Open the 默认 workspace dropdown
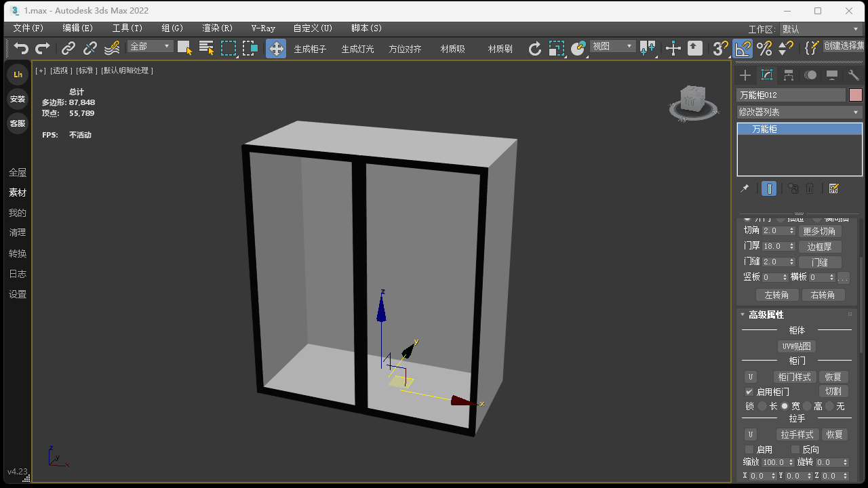The image size is (868, 488). pyautogui.click(x=821, y=29)
